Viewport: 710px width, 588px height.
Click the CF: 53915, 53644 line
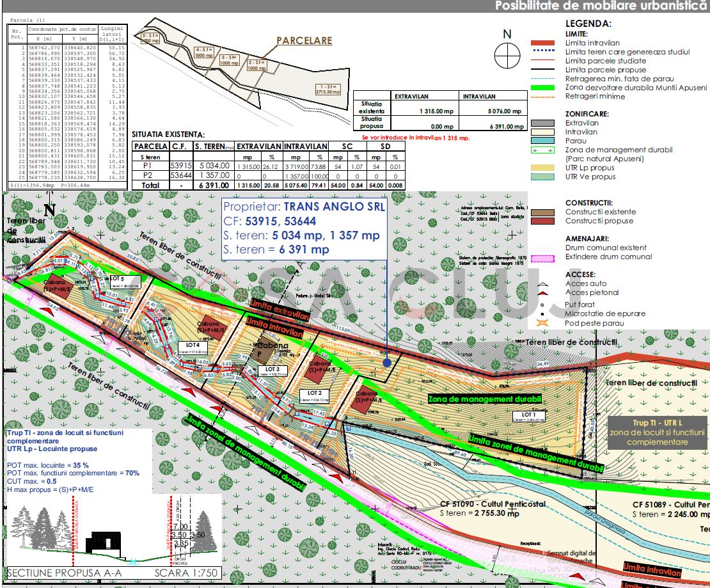coord(269,221)
